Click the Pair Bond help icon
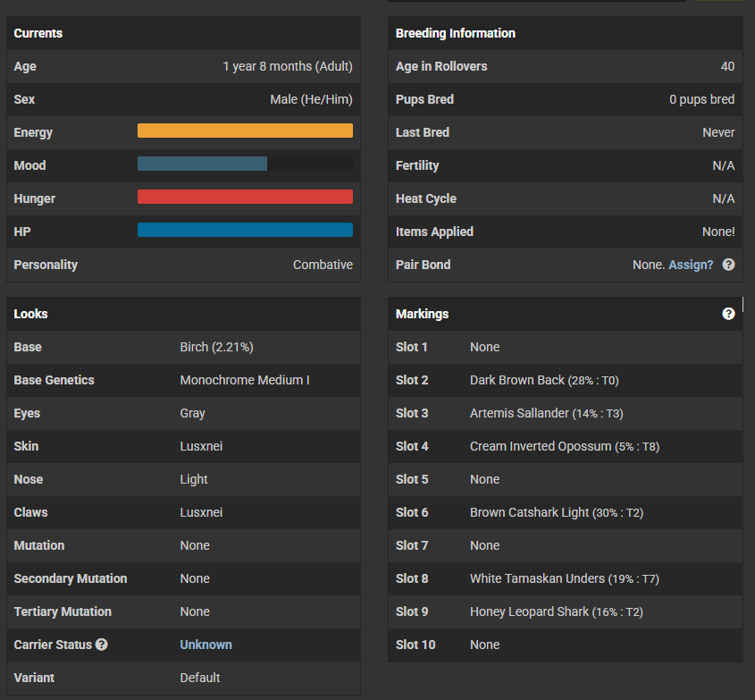The image size is (755, 700). pos(729,265)
